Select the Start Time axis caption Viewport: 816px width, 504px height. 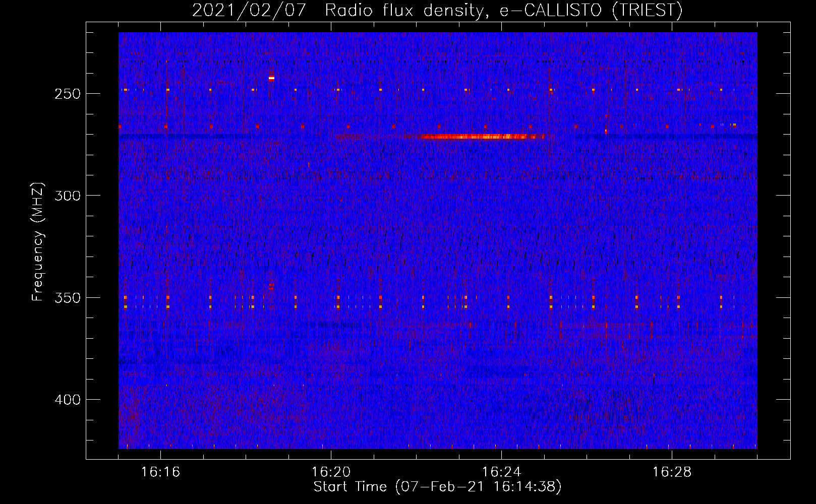click(x=437, y=487)
